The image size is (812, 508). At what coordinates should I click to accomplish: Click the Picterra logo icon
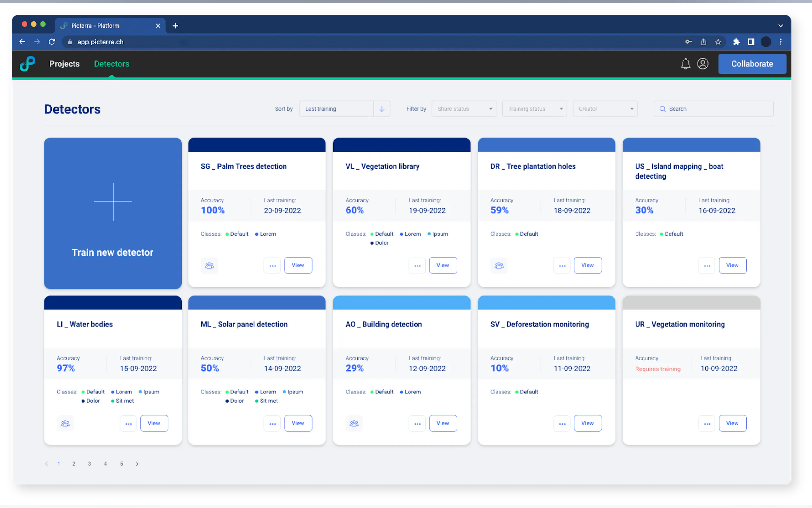(x=27, y=64)
